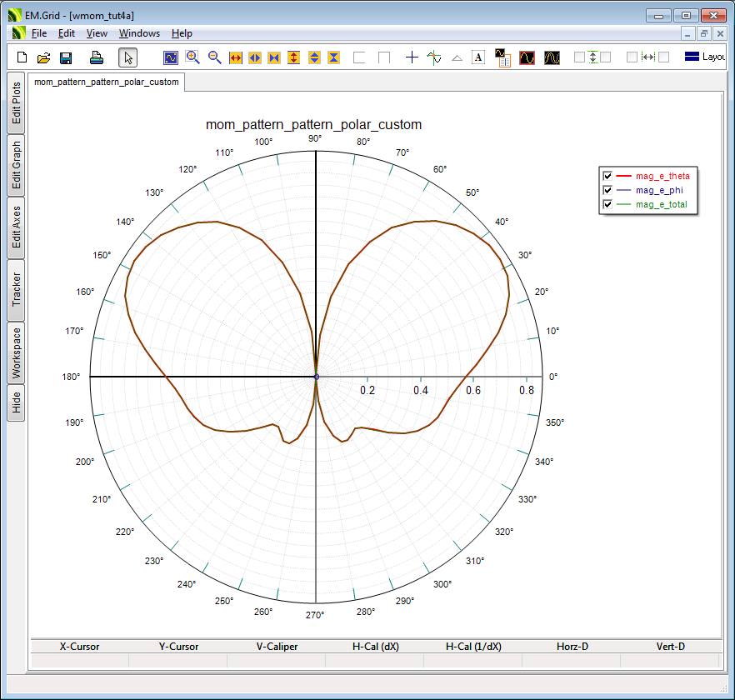Click the Hide side button

(x=16, y=403)
